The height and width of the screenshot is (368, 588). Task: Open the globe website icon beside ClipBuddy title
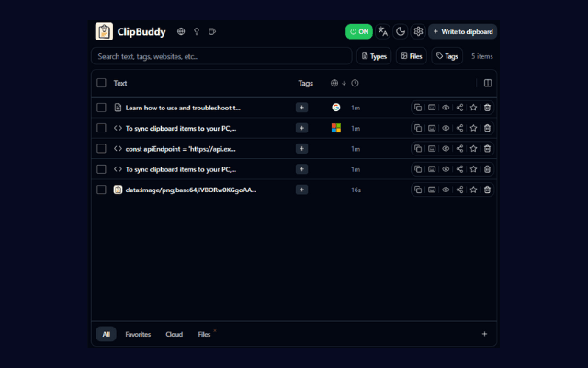click(x=181, y=31)
